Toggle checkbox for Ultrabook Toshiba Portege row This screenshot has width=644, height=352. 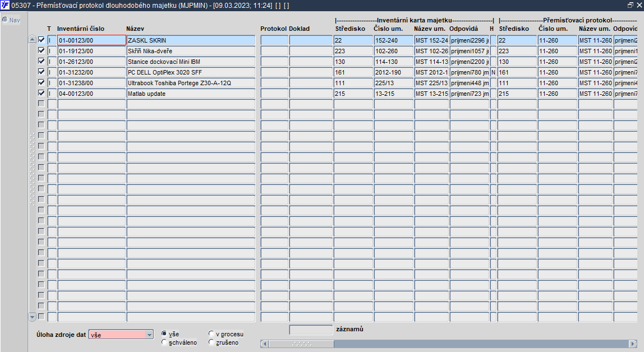41,82
